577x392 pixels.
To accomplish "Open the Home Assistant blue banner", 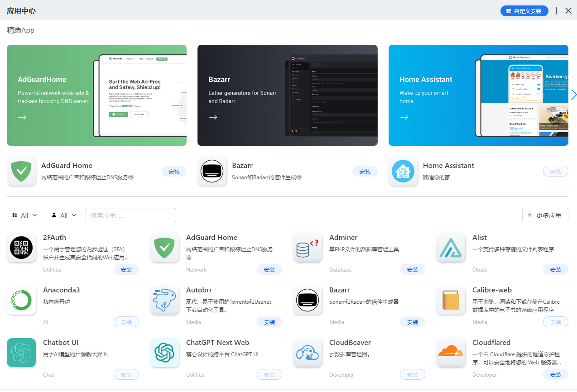I will [478, 95].
